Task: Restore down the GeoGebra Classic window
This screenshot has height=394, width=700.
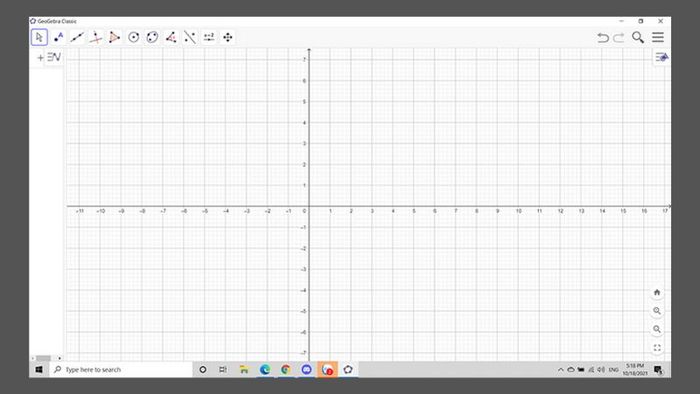Action: coord(641,21)
